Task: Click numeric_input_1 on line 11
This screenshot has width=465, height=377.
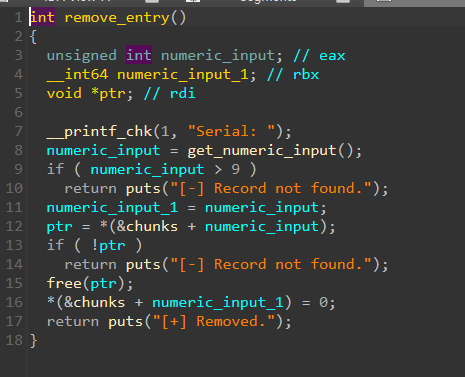Action: click(x=112, y=207)
